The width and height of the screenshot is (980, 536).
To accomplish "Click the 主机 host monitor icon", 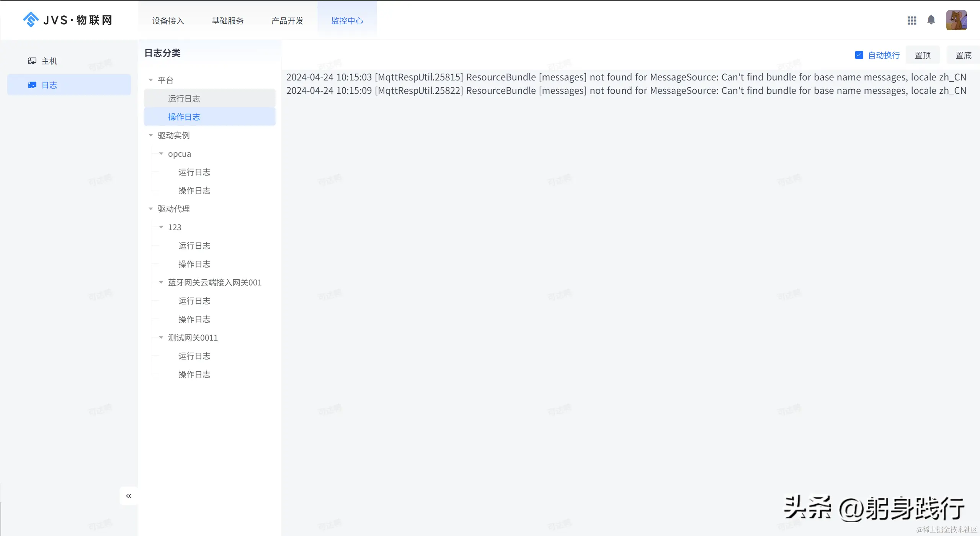I will (x=32, y=61).
